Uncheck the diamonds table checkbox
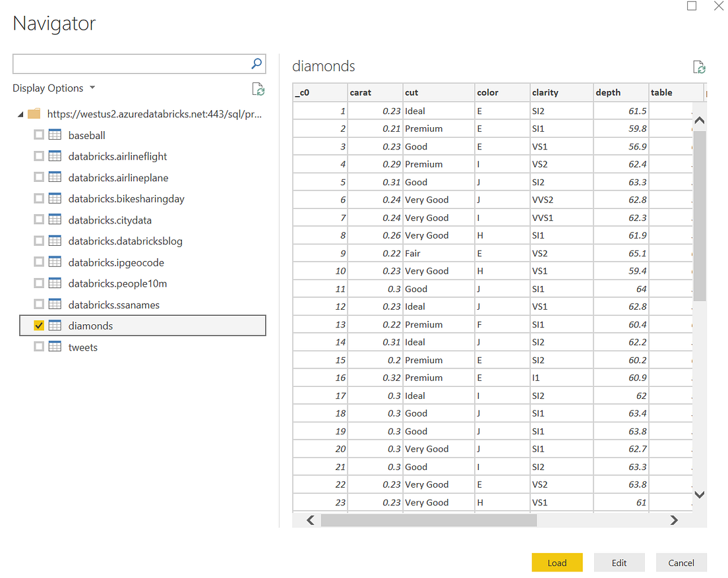728x578 pixels. [38, 325]
